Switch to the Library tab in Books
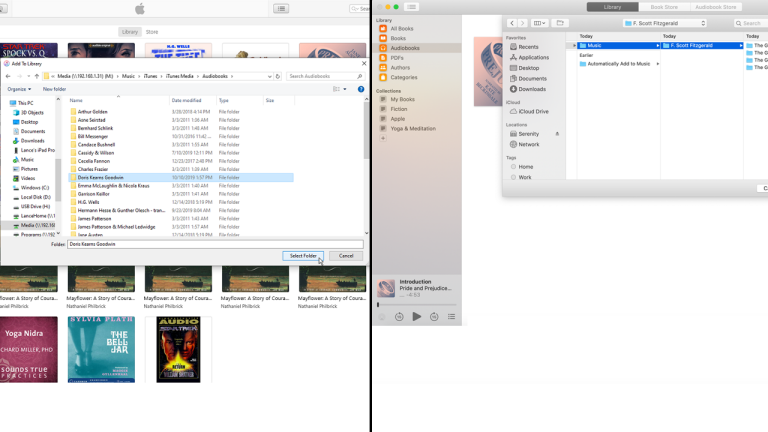768x432 pixels. (612, 7)
